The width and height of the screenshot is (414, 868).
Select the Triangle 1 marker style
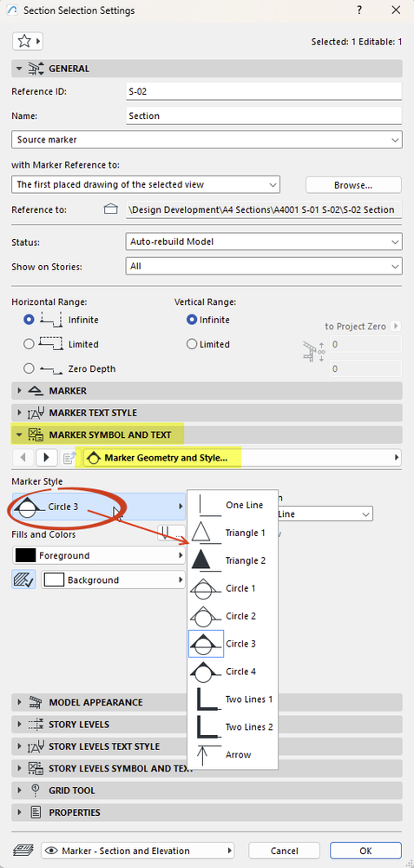click(233, 533)
